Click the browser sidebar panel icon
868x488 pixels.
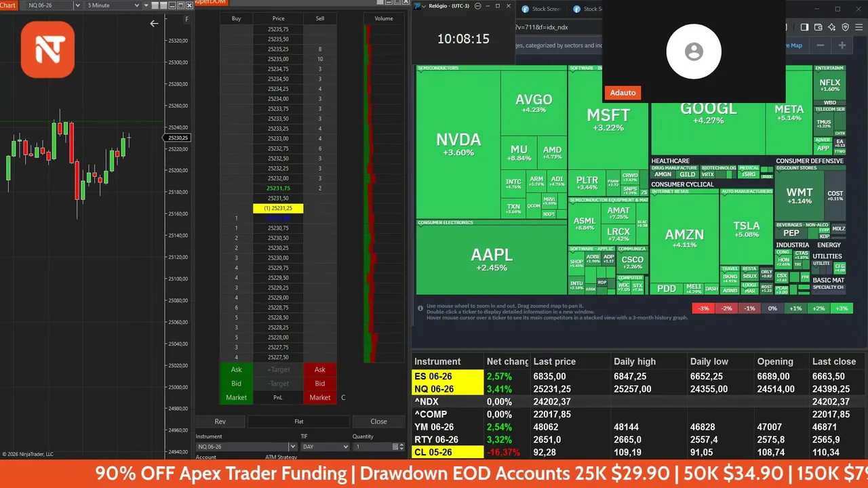click(x=804, y=27)
